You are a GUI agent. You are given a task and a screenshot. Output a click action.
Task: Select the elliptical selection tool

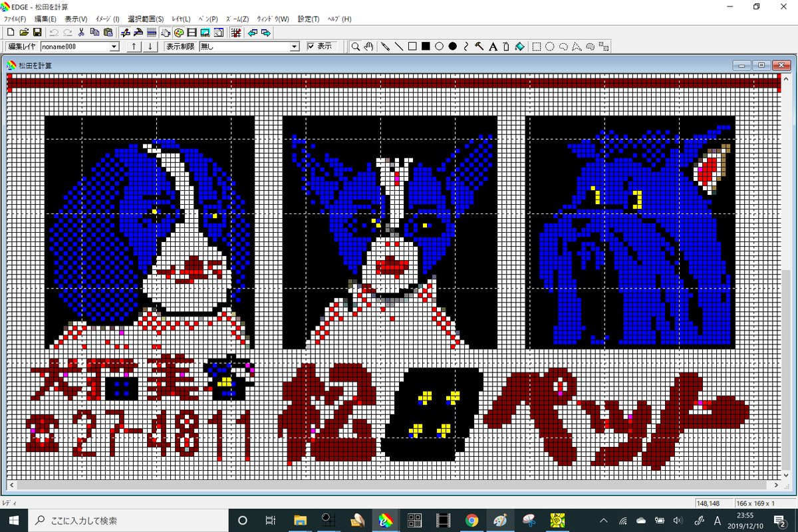(x=550, y=47)
